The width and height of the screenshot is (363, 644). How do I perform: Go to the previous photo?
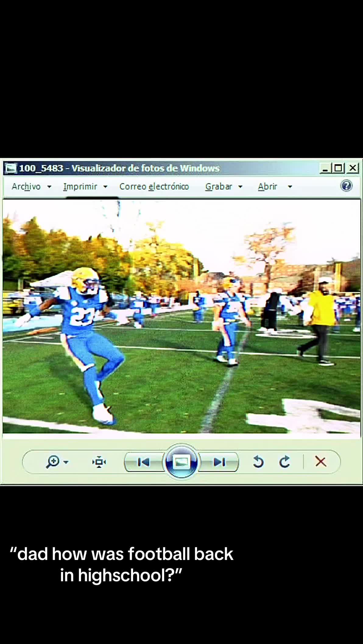coord(143,462)
